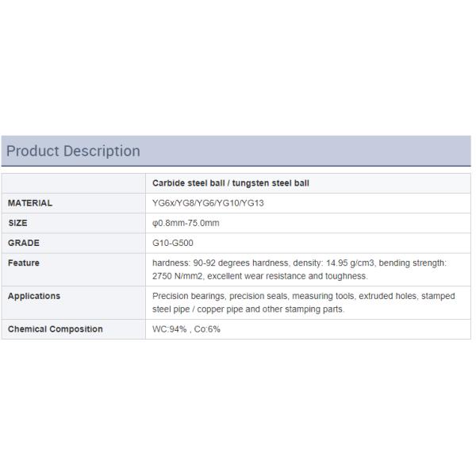Click the SIZE row label
476x476 pixels.
pos(17,223)
